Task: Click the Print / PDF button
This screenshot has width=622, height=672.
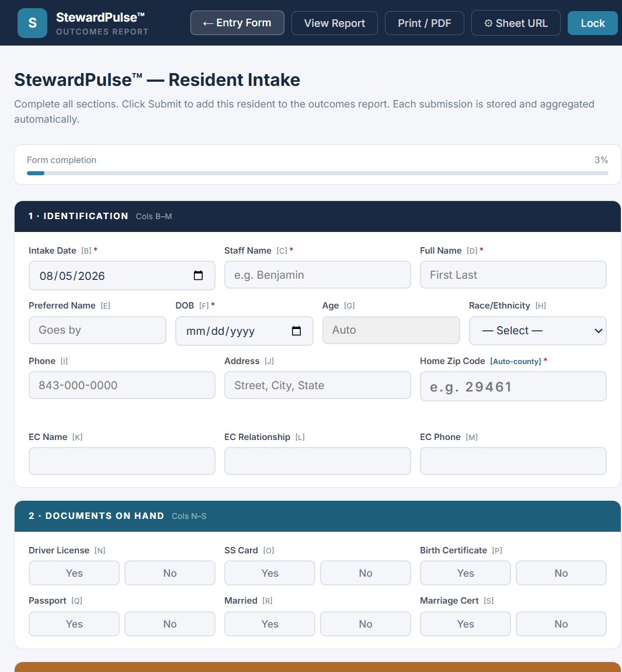Action: [x=425, y=23]
